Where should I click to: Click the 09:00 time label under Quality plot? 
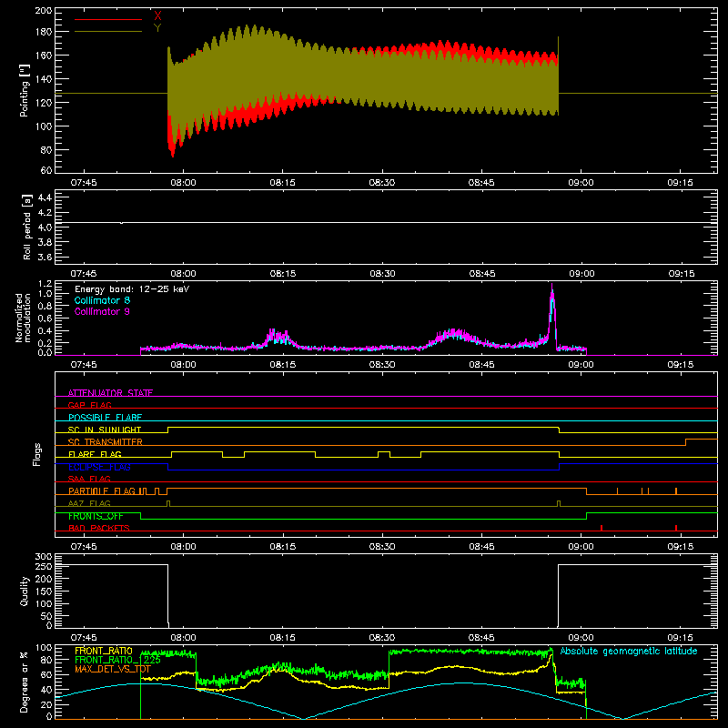581,638
